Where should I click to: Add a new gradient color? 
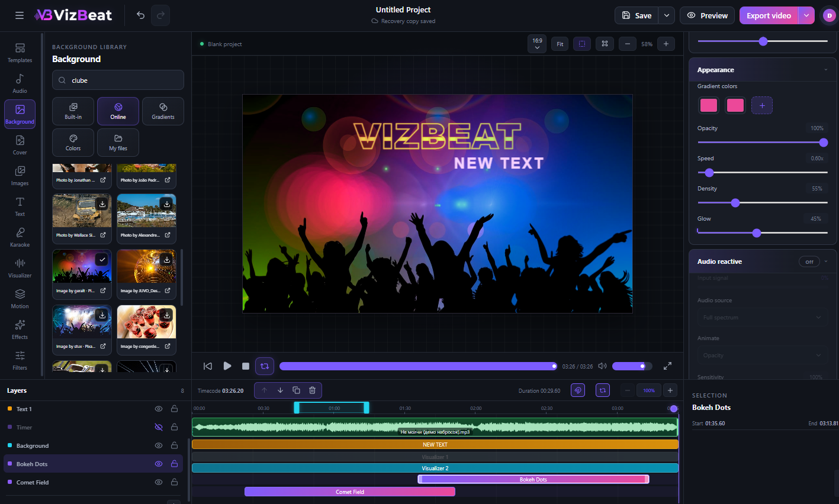point(762,105)
